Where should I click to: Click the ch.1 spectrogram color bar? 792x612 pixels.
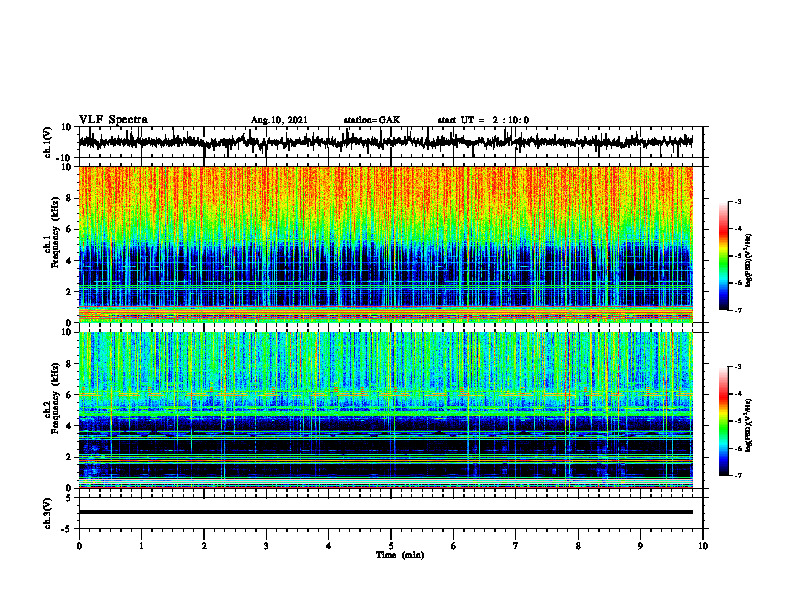(724, 256)
